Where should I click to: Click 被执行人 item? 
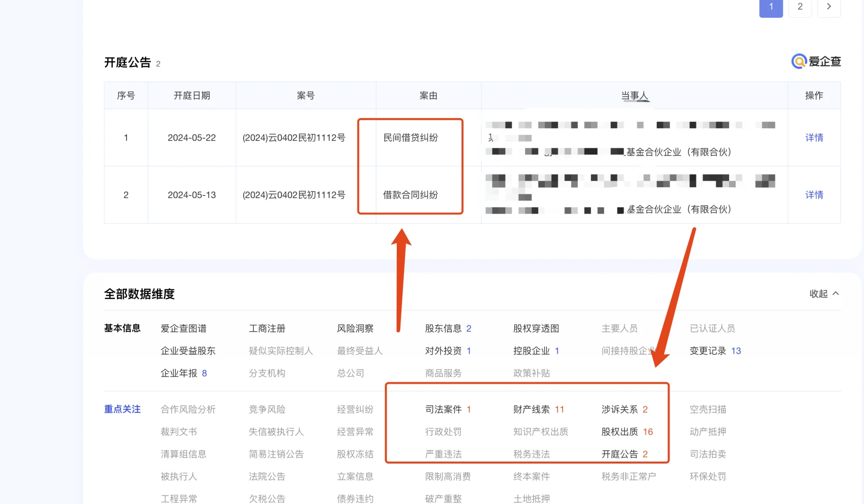(x=179, y=476)
